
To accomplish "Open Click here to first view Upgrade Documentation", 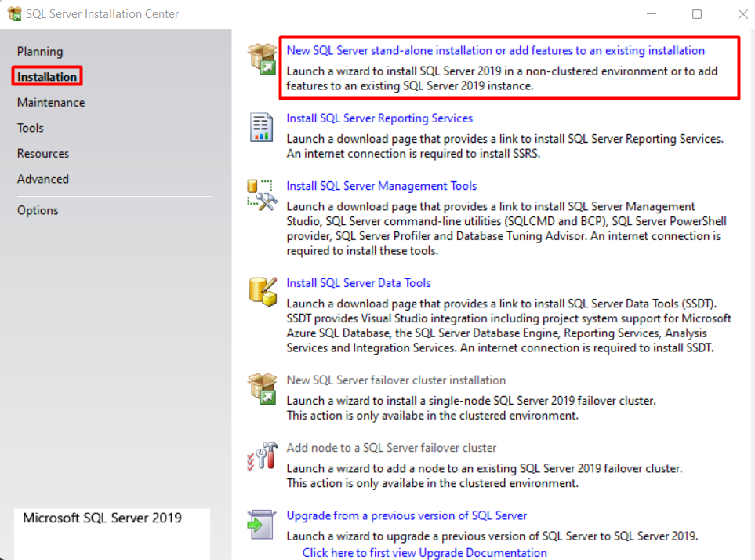I will point(425,553).
